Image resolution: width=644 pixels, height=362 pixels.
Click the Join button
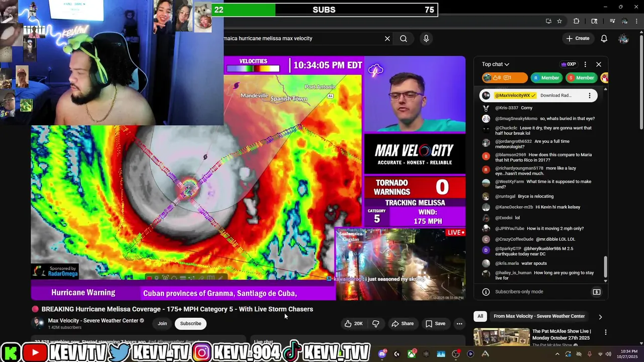[x=162, y=323]
